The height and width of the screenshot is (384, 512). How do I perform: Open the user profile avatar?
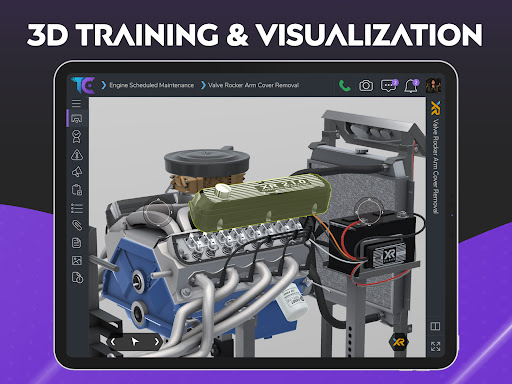[433, 86]
